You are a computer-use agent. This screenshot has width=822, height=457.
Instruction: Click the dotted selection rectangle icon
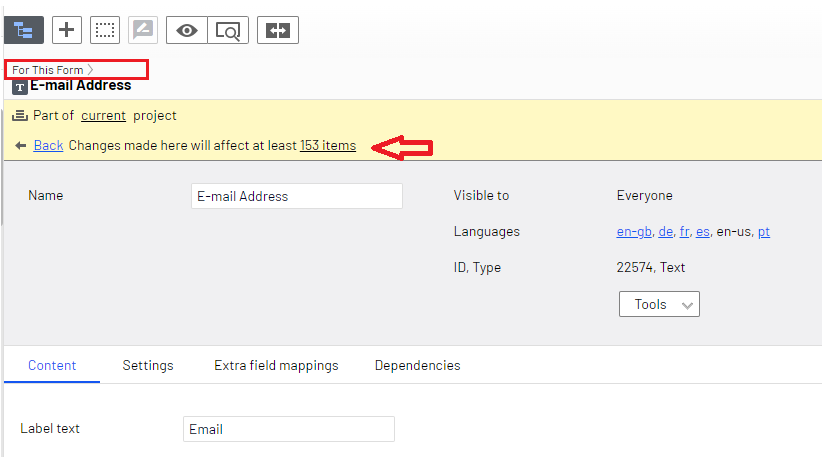coord(105,30)
